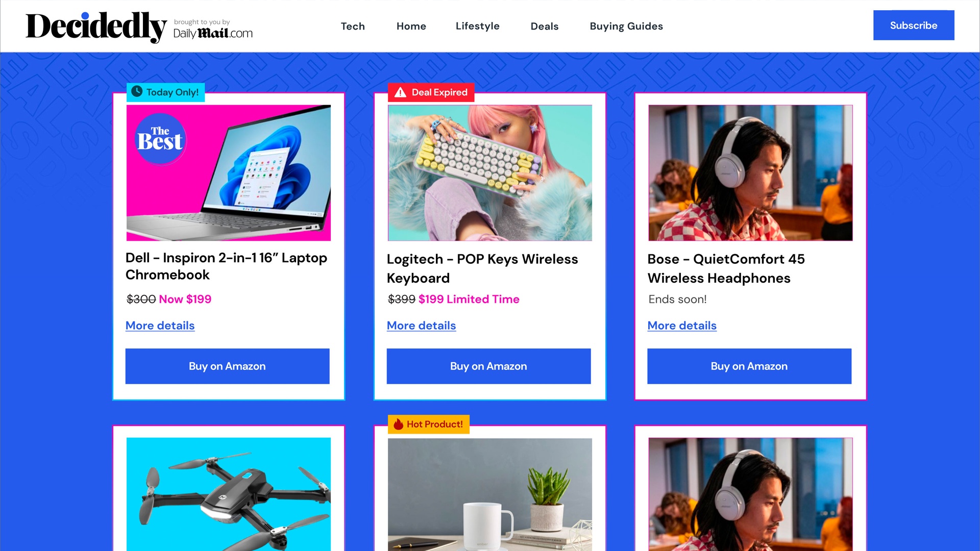
Task: Open More details for Dell Chromebook
Action: tap(160, 325)
